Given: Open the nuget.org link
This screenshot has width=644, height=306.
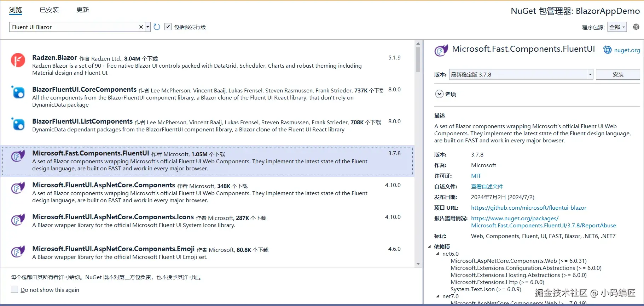Looking at the screenshot, I should click(x=627, y=50).
